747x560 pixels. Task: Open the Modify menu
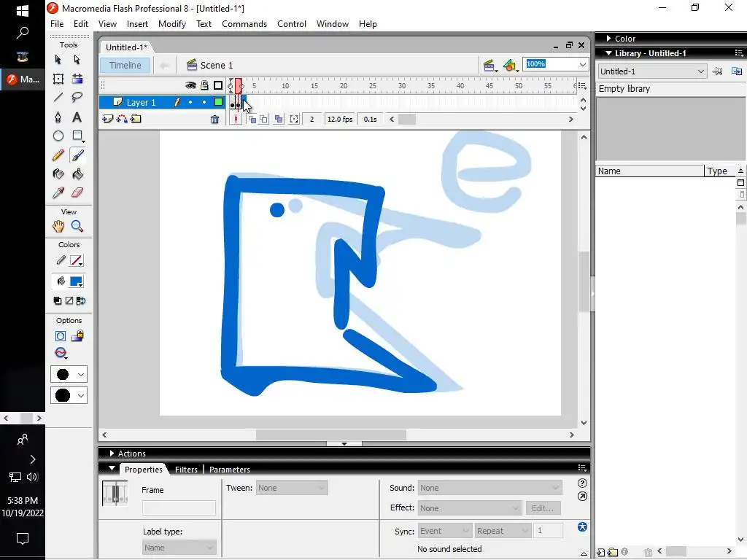coord(172,24)
